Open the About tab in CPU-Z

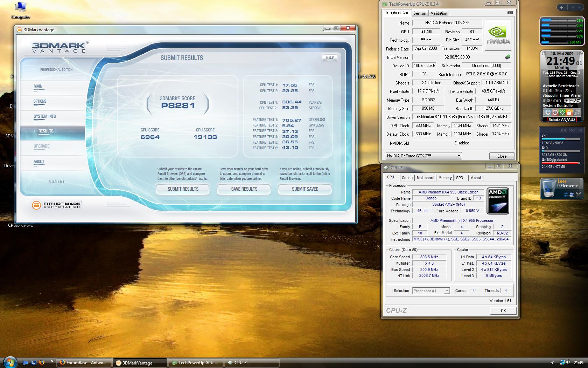(x=476, y=178)
